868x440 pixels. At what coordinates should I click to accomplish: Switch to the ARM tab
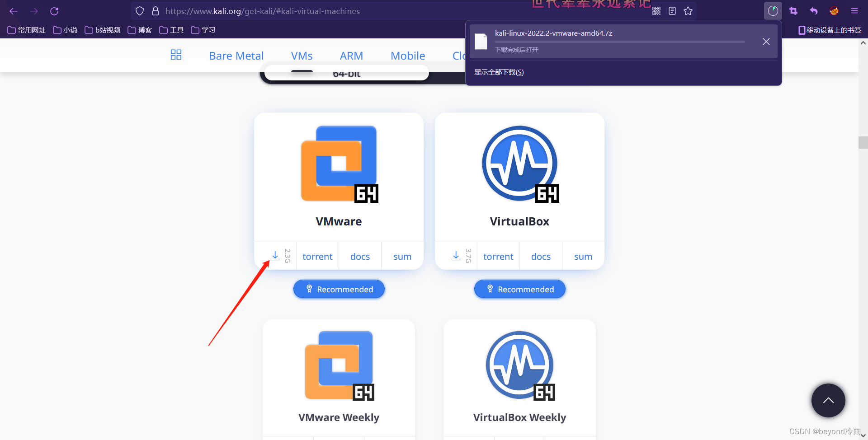tap(351, 56)
